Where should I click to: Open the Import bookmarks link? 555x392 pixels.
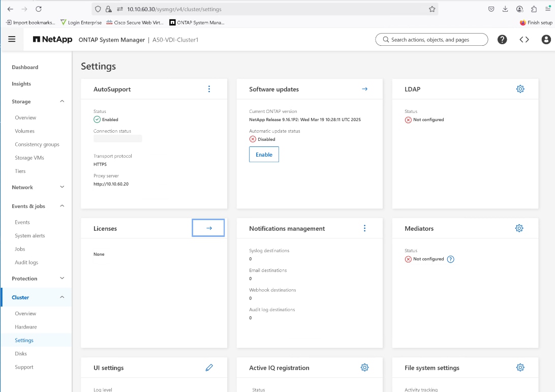[x=30, y=22]
